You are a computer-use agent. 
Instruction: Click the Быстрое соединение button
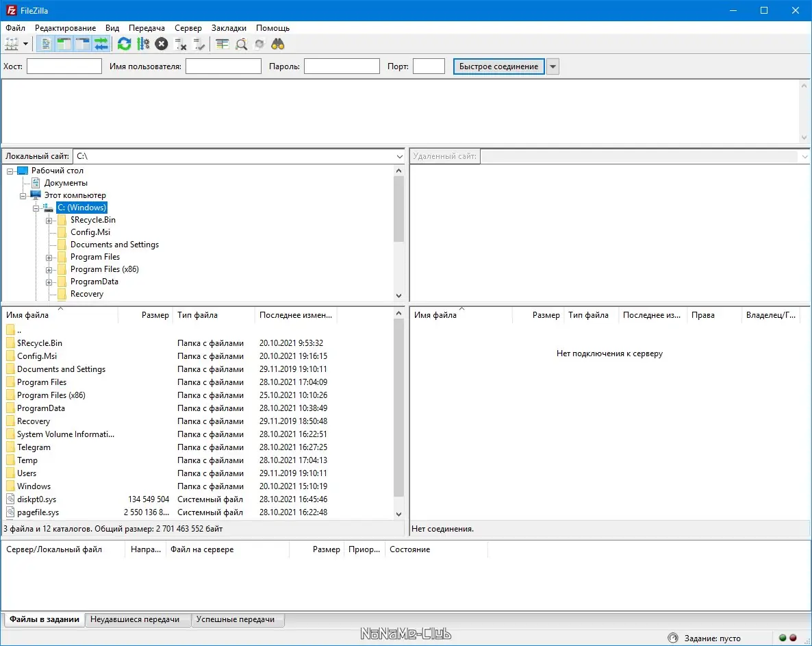coord(498,66)
